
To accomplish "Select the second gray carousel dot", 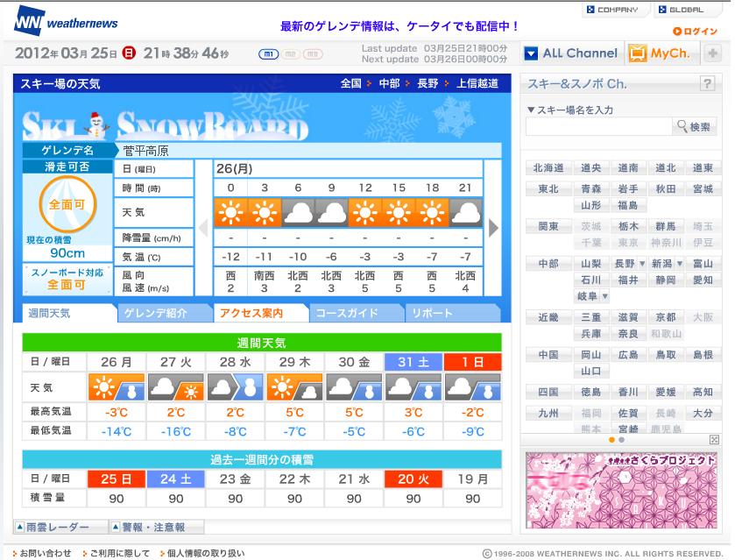I will pos(622,440).
